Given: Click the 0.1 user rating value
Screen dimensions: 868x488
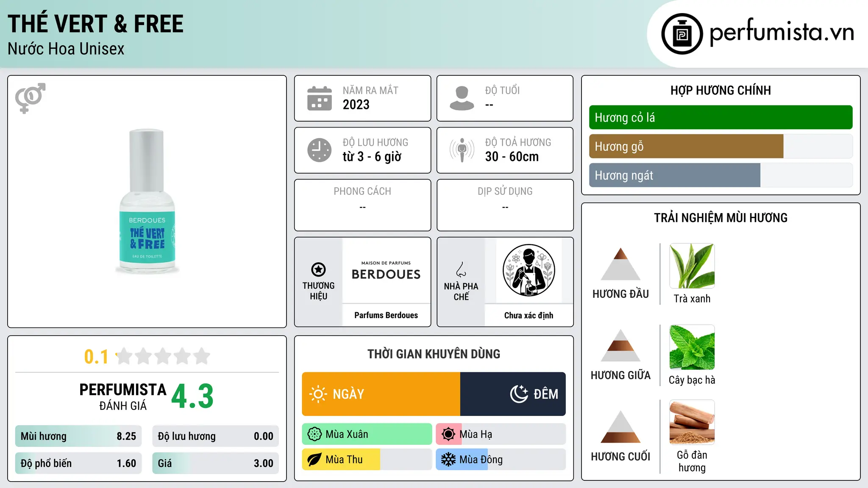Looking at the screenshot, I should (x=96, y=357).
